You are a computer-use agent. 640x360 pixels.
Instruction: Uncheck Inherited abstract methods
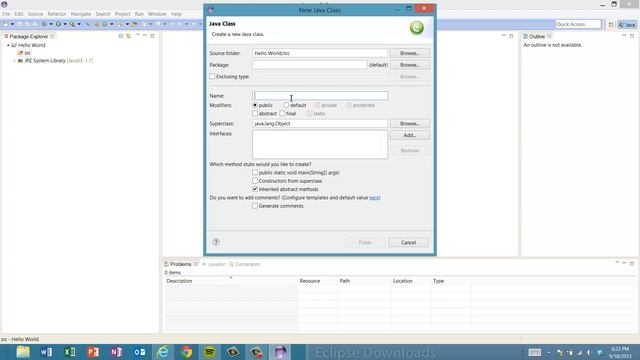(255, 189)
